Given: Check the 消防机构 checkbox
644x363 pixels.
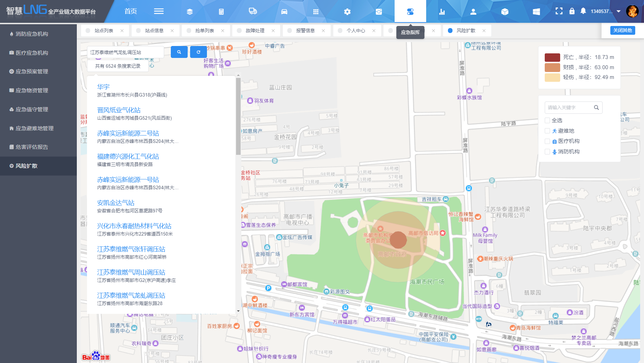Looking at the screenshot, I should pos(547,152).
